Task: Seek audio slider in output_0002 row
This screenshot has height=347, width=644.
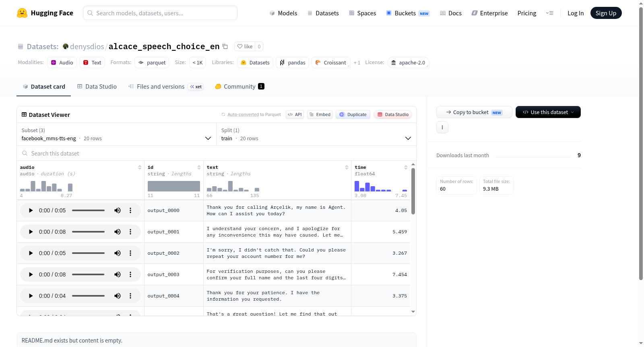Action: pyautogui.click(x=88, y=253)
